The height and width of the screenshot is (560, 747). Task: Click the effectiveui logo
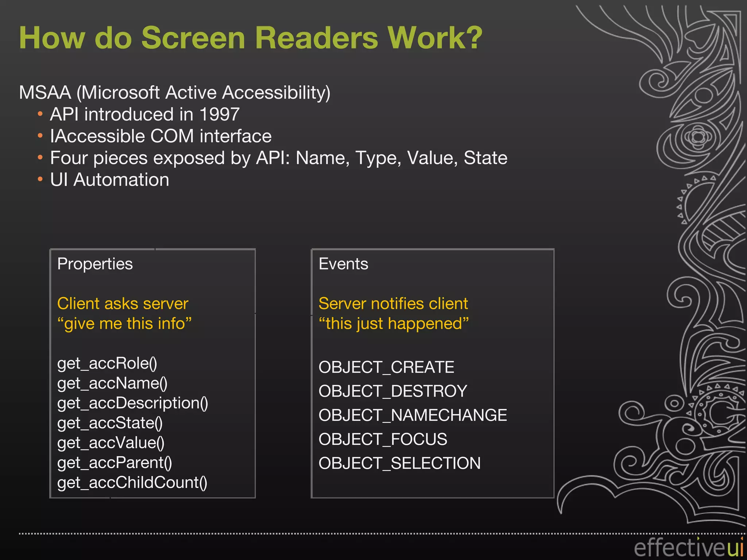(x=689, y=547)
